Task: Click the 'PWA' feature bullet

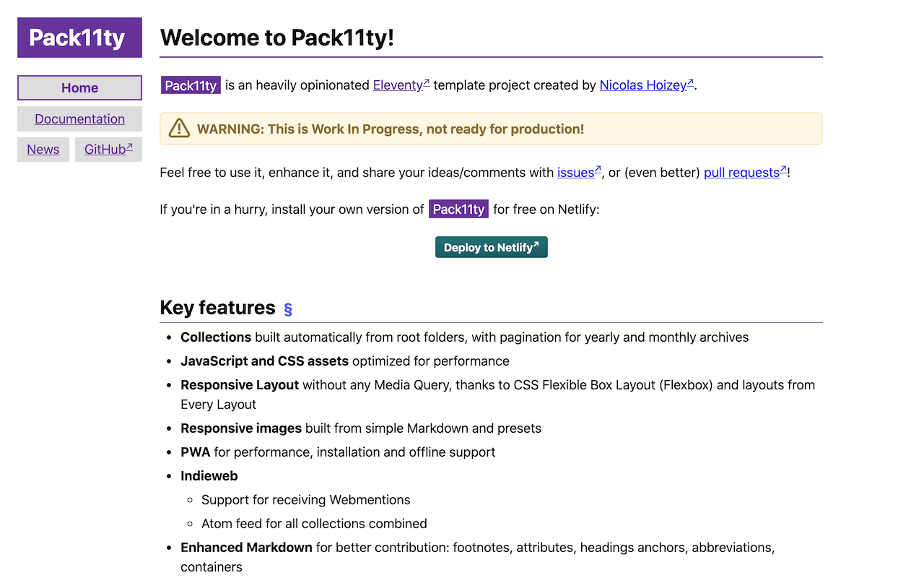Action: click(338, 452)
